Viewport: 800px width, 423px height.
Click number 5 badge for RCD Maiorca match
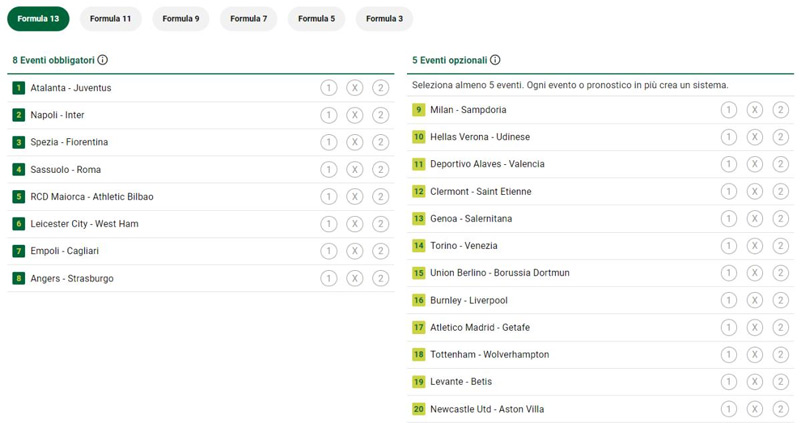[18, 197]
